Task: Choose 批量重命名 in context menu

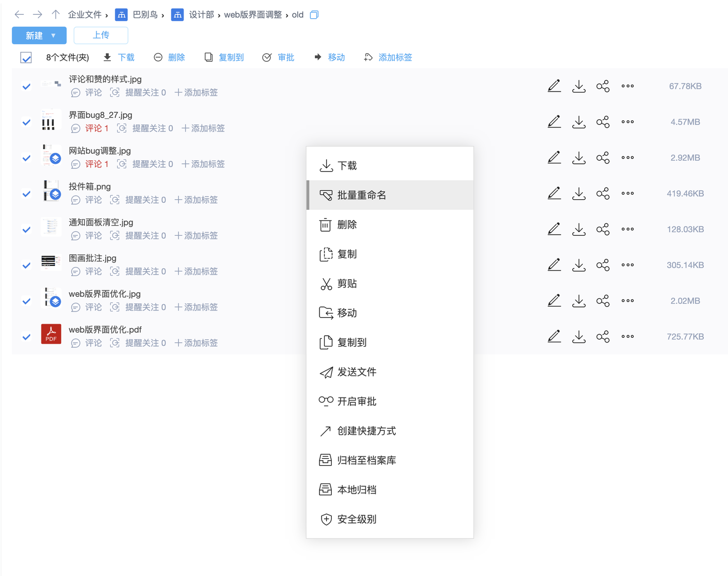Action: (390, 195)
